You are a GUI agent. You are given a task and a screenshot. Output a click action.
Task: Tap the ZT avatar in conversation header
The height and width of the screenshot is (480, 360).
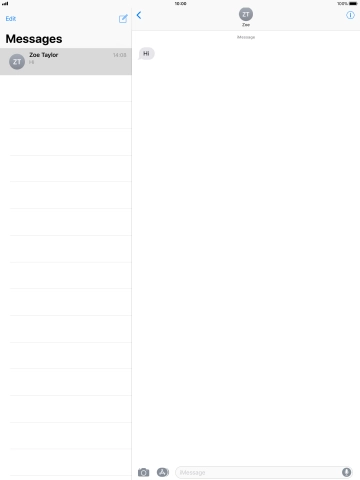click(246, 14)
